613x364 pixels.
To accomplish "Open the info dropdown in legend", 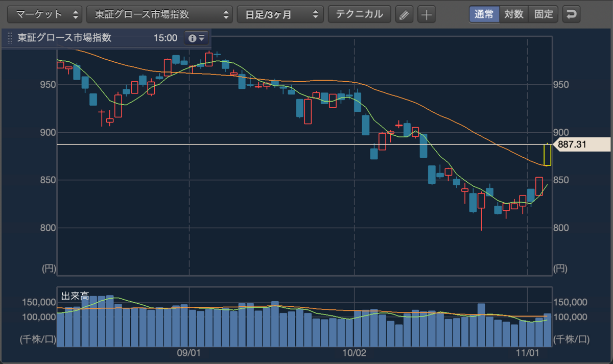I will tap(197, 38).
